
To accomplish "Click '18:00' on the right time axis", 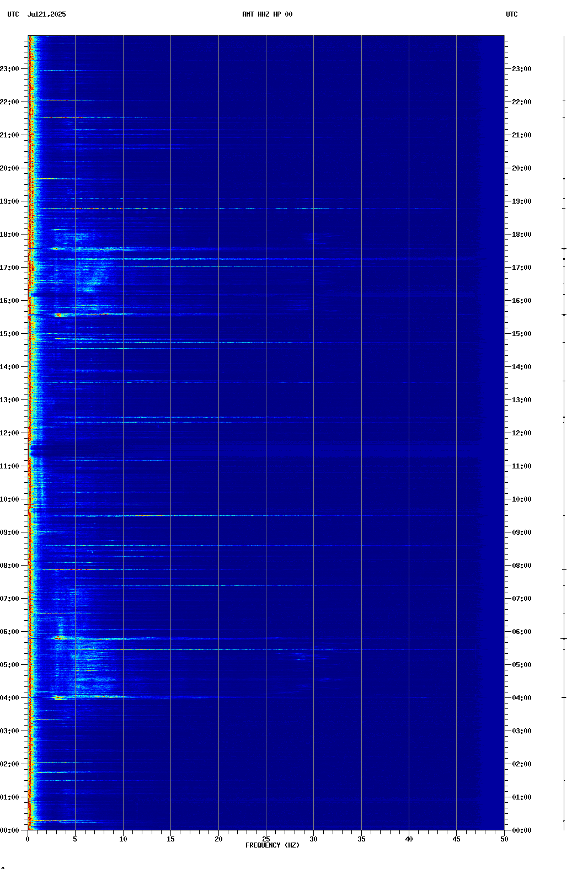I will [522, 235].
